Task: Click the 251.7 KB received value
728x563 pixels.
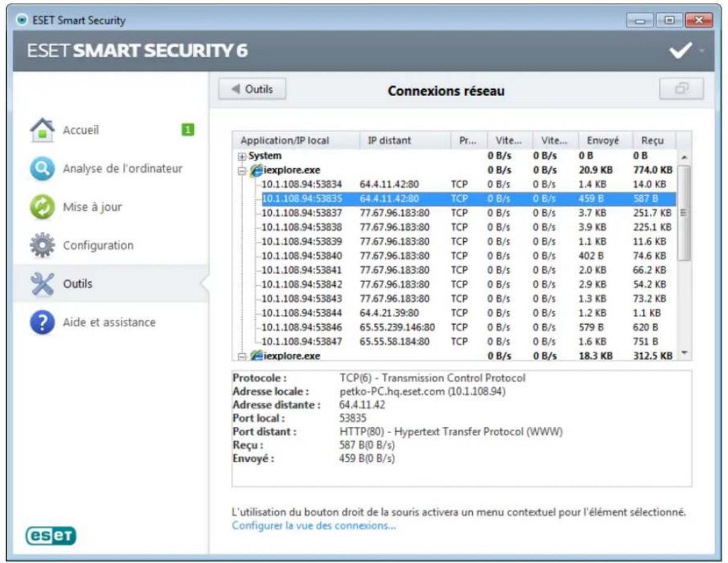Action: [652, 213]
